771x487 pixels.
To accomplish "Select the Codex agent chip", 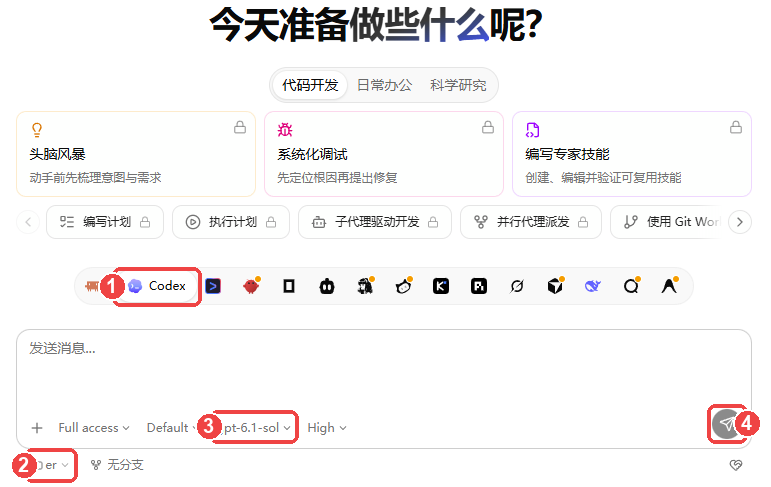I will pos(157,286).
